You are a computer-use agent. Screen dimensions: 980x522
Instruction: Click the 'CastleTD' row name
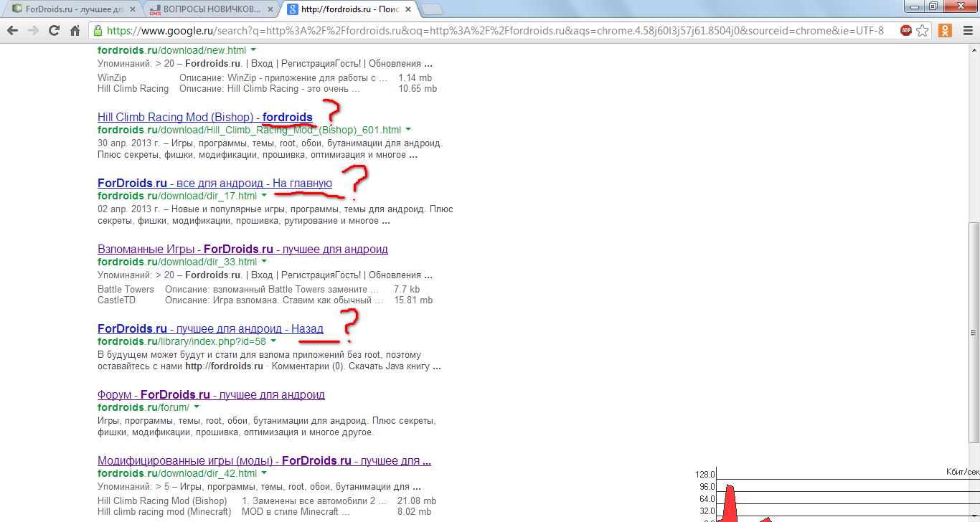pyautogui.click(x=116, y=300)
